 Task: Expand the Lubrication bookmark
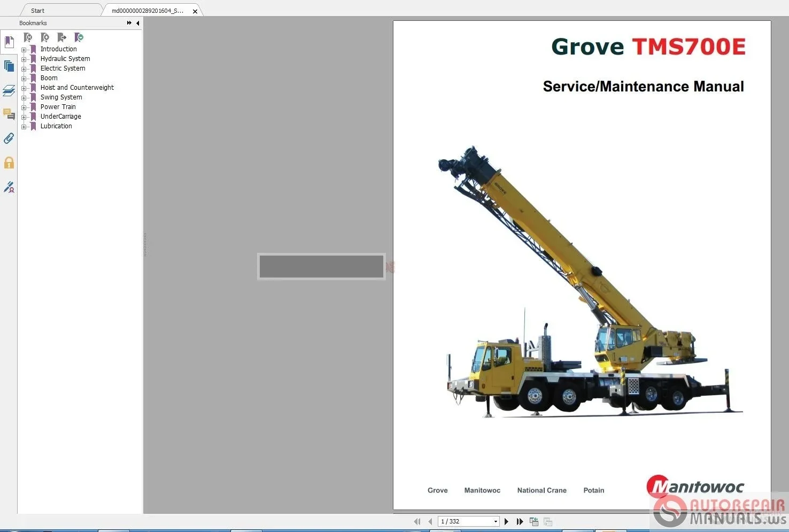pos(24,127)
